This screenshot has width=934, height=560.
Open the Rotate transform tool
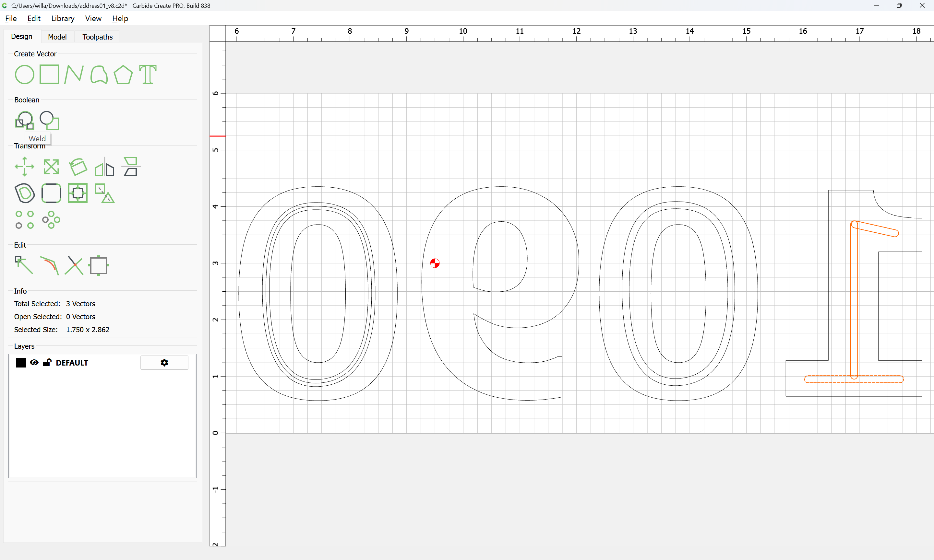click(x=78, y=167)
